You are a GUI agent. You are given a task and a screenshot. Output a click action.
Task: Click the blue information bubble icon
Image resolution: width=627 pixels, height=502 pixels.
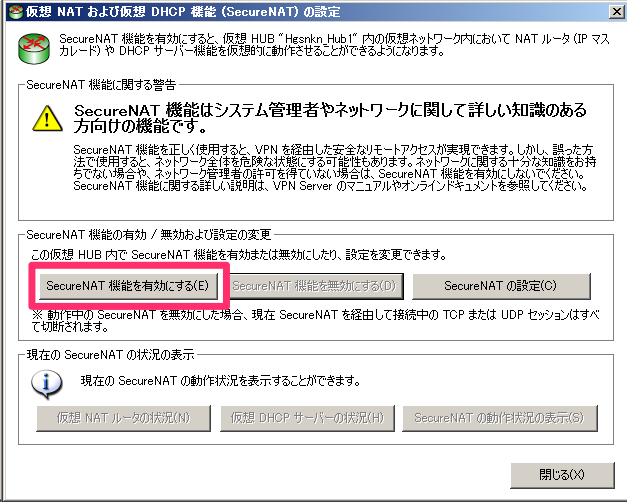click(x=46, y=384)
